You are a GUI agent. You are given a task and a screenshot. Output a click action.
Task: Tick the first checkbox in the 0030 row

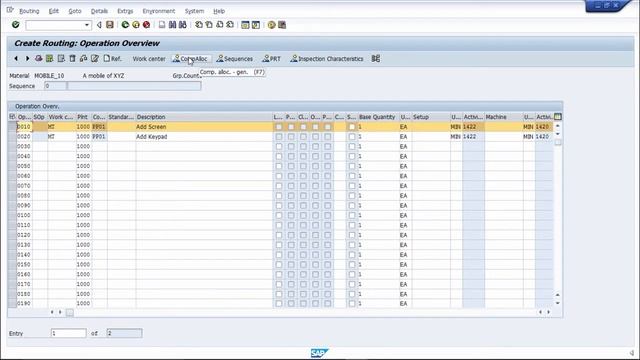[279, 147]
